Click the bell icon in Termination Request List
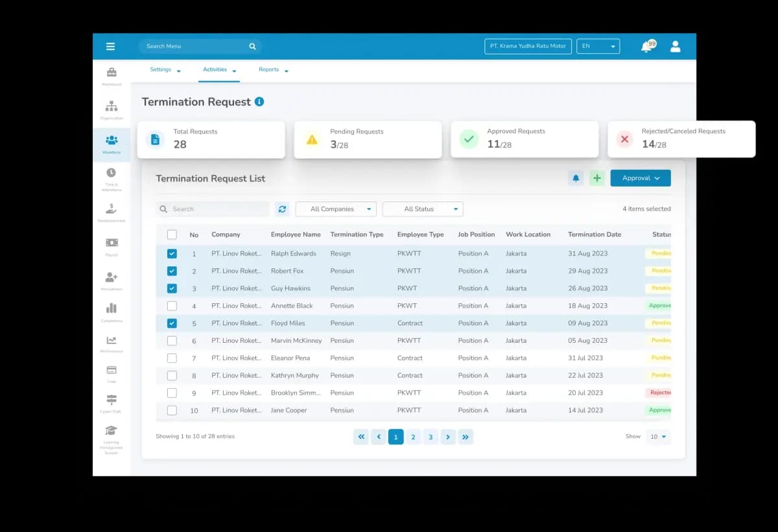 [576, 178]
